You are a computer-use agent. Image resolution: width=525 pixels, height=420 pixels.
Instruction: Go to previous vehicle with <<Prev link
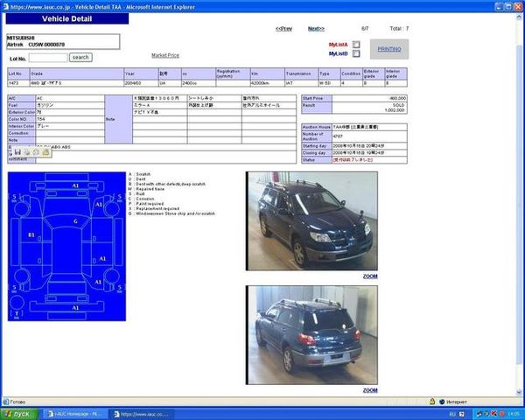[283, 29]
